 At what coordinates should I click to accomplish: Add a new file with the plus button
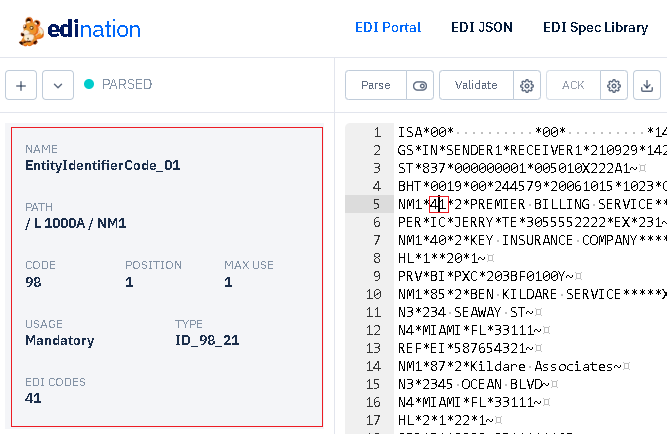(x=21, y=85)
